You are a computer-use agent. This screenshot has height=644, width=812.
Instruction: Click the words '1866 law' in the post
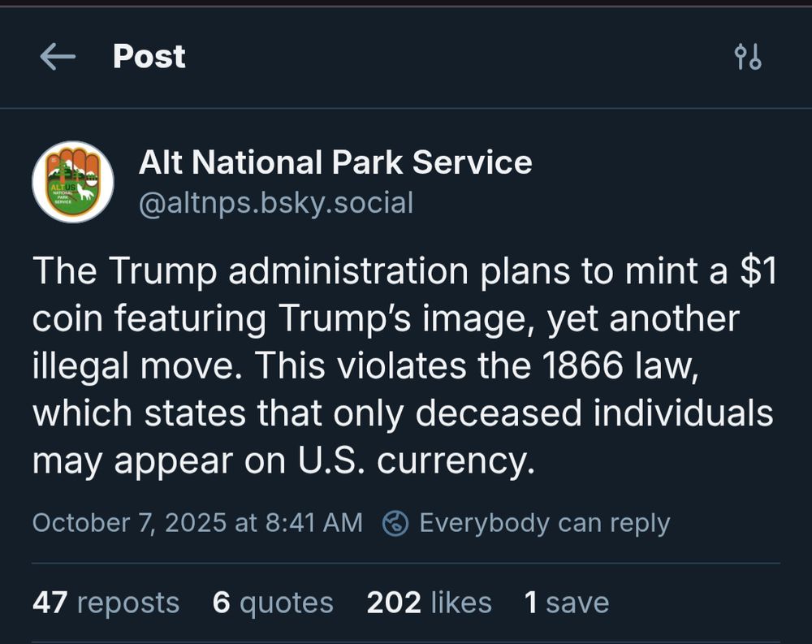pyautogui.click(x=625, y=366)
